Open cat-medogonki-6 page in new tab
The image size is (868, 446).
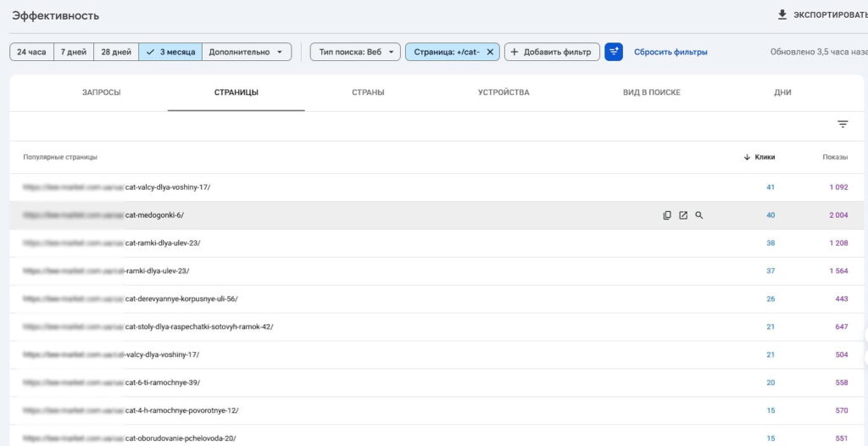[683, 215]
